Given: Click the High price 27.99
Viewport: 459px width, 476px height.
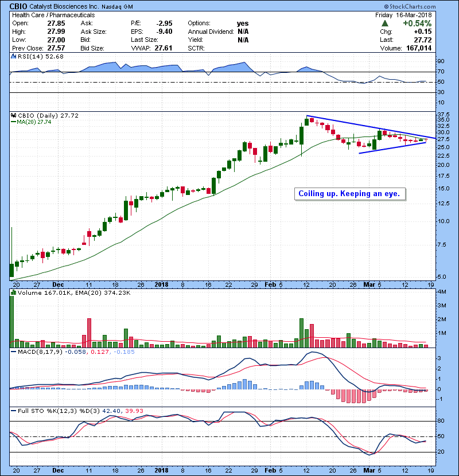Looking at the screenshot, I should 56,32.
